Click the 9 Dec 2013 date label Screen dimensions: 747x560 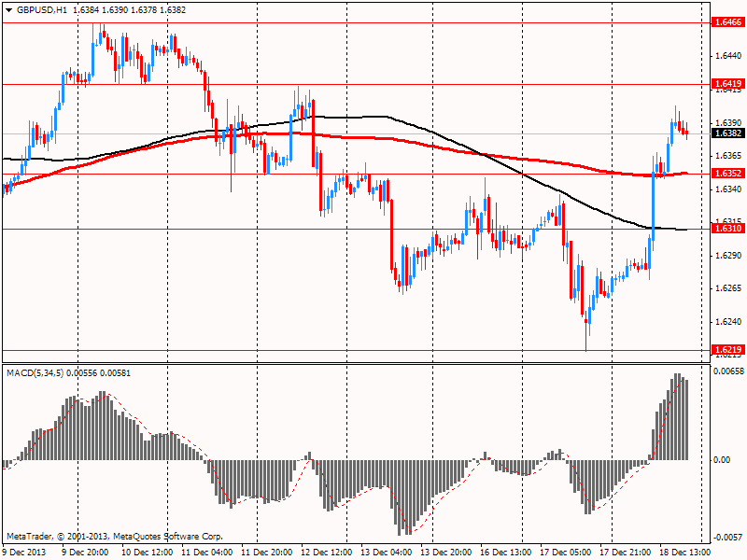pyautogui.click(x=25, y=553)
